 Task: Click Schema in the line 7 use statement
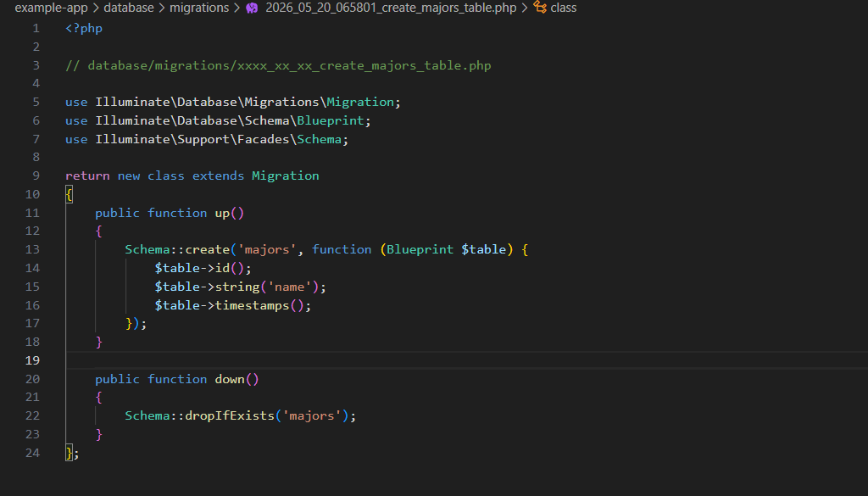coord(319,139)
